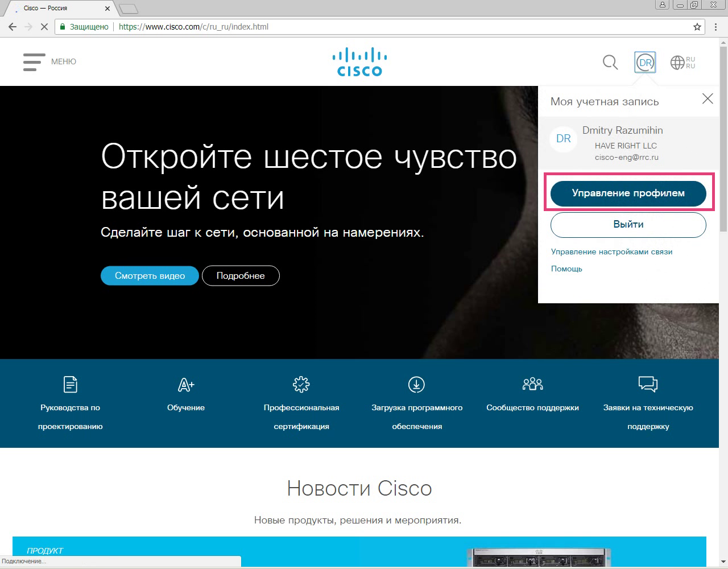The image size is (728, 569).
Task: Click the product device thumbnail image
Action: (x=539, y=558)
